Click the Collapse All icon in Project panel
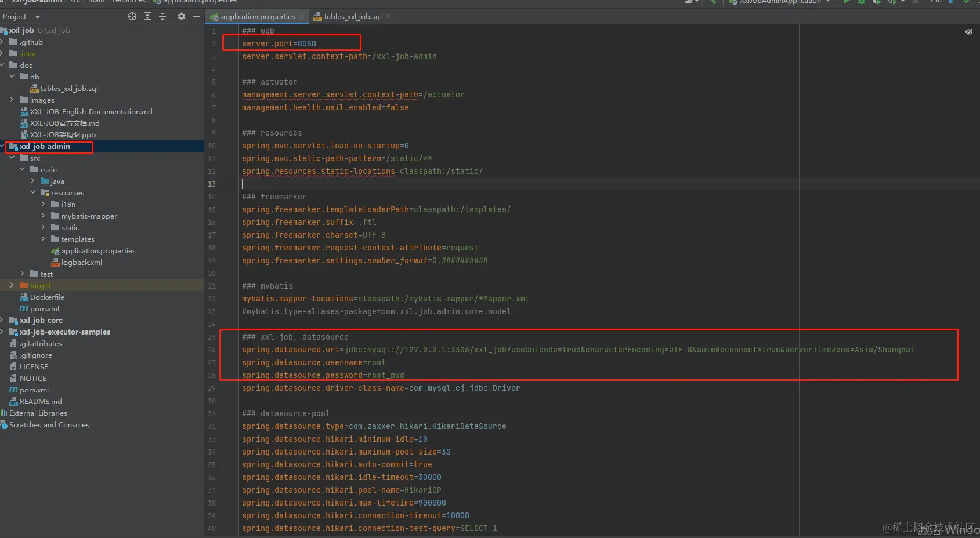 click(162, 16)
